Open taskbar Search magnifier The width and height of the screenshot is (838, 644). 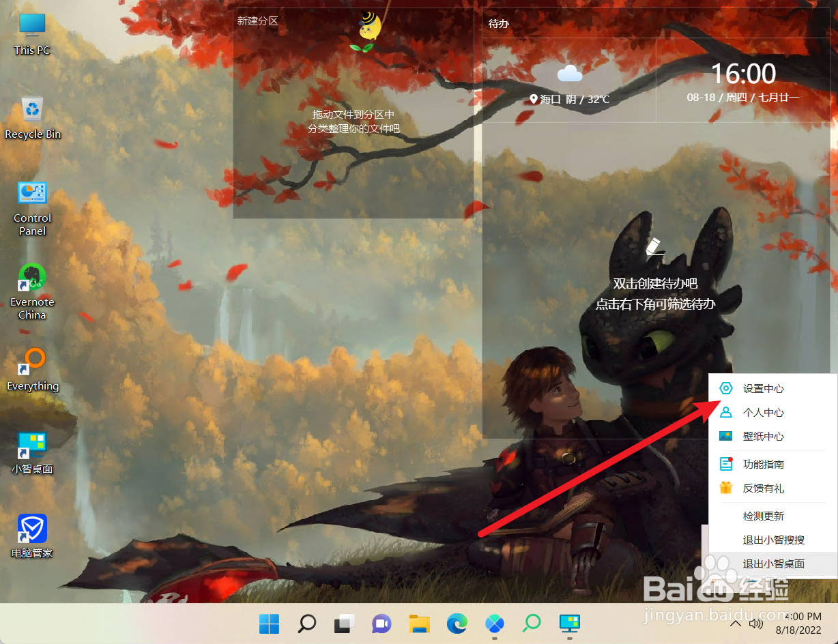(x=307, y=623)
